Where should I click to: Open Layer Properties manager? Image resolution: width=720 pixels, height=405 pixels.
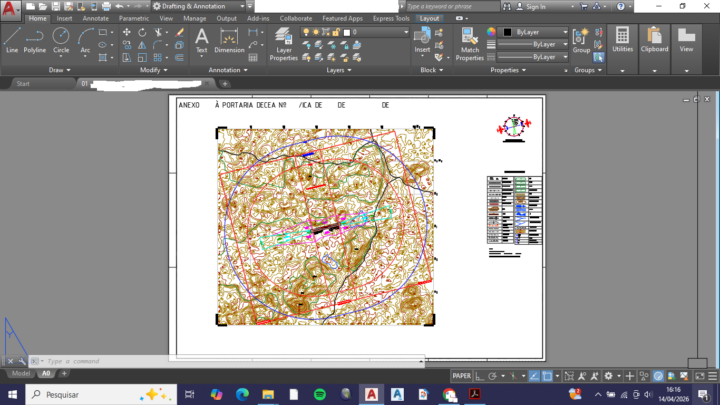click(284, 44)
